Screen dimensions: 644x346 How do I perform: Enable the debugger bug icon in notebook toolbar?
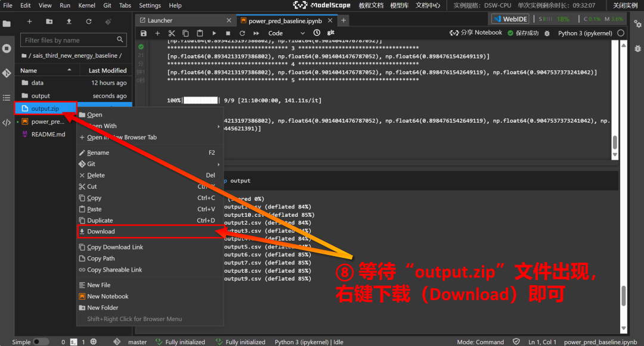pos(547,33)
